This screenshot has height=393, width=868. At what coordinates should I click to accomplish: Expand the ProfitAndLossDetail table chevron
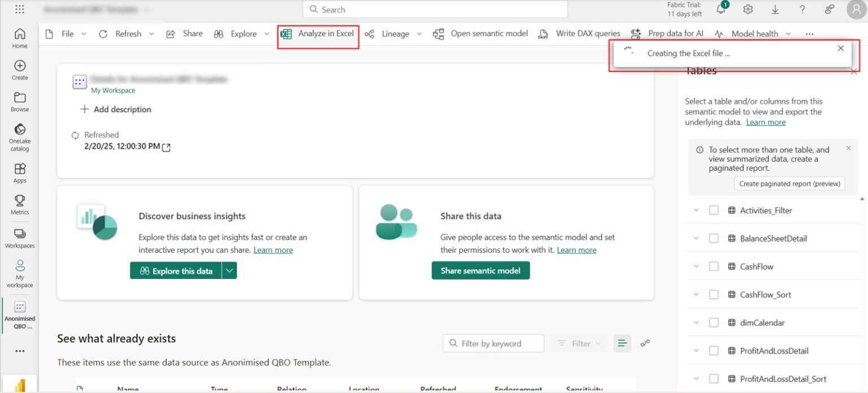(x=696, y=351)
